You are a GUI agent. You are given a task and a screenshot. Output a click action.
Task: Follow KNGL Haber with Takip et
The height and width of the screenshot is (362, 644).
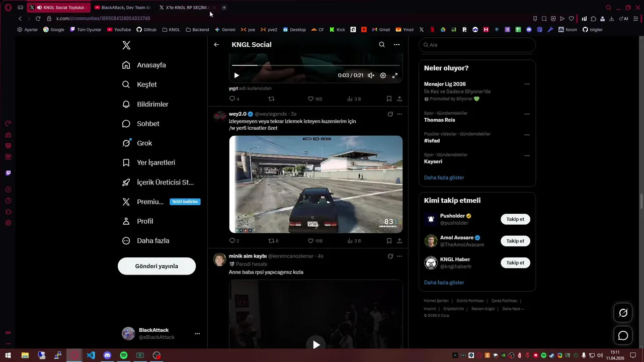point(515,262)
